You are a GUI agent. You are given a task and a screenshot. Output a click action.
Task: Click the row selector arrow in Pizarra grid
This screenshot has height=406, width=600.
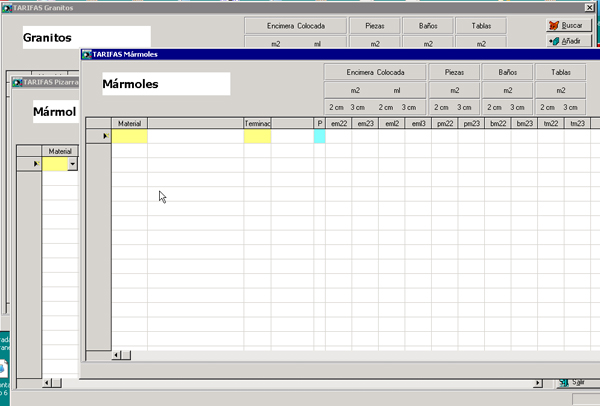[x=29, y=164]
